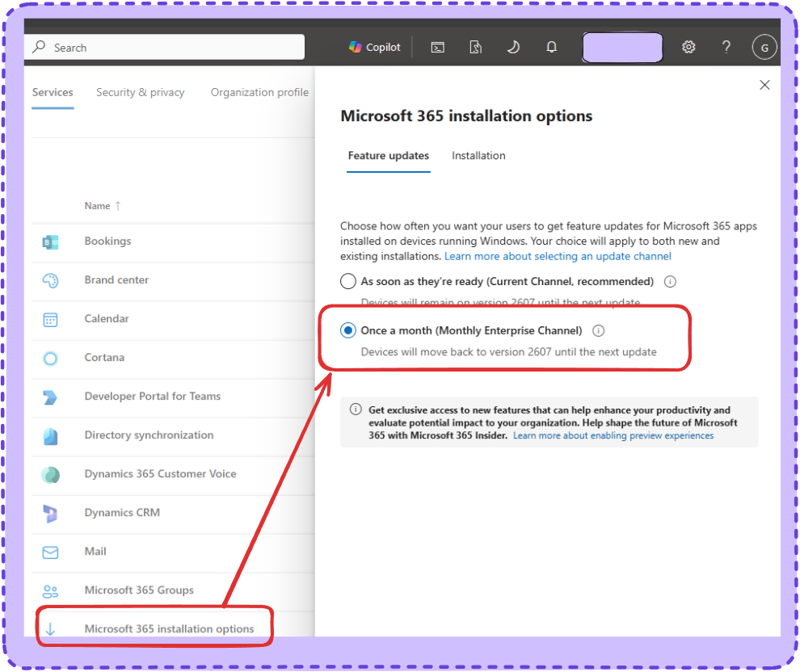Open Feature updates tab

click(388, 156)
